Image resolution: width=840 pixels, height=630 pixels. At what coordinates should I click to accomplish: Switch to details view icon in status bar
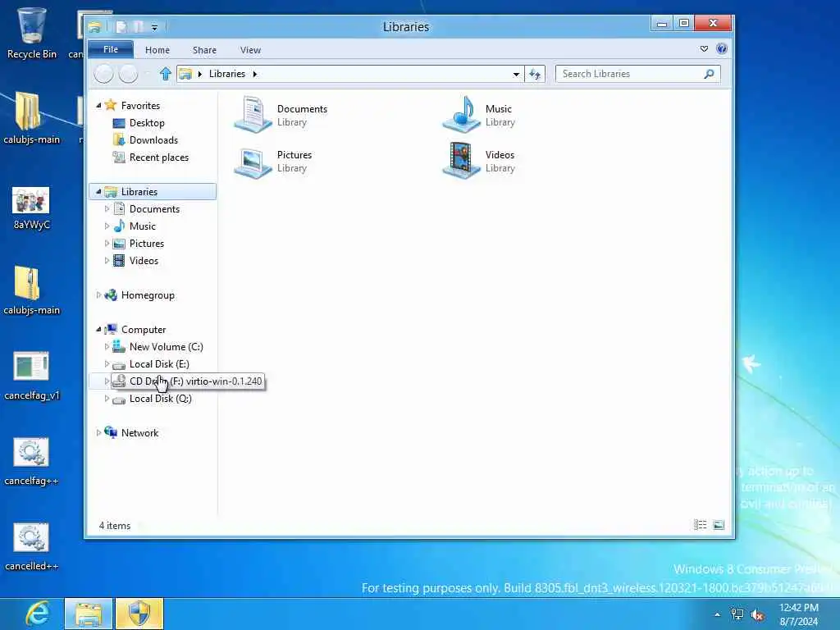coord(701,525)
